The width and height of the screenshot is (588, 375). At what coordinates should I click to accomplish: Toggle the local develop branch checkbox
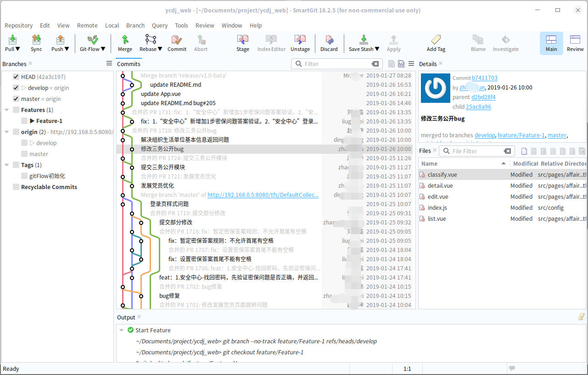tap(16, 88)
